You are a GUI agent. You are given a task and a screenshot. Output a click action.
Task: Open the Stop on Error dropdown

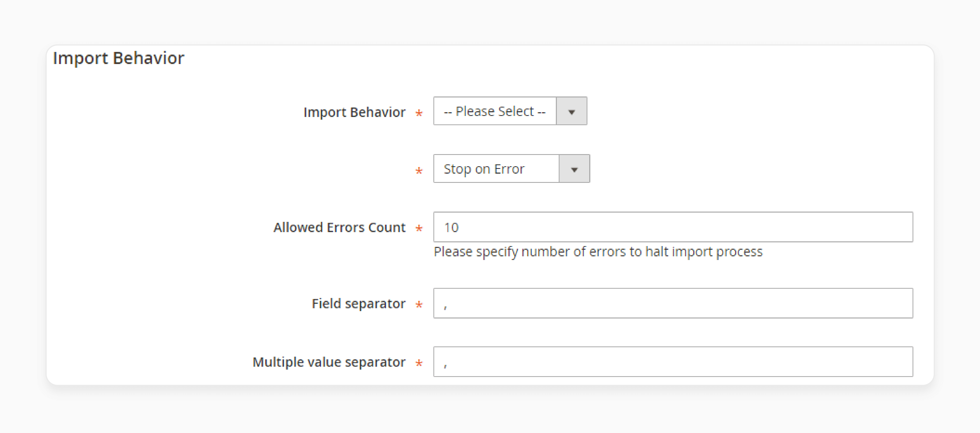[511, 168]
